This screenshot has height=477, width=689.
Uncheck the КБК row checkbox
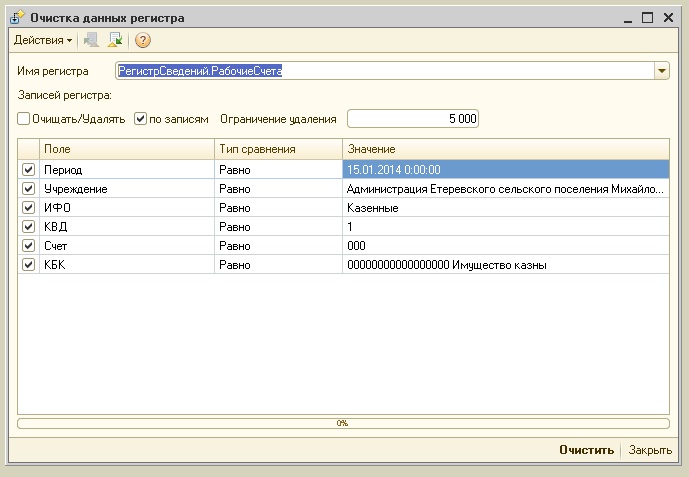pos(29,264)
